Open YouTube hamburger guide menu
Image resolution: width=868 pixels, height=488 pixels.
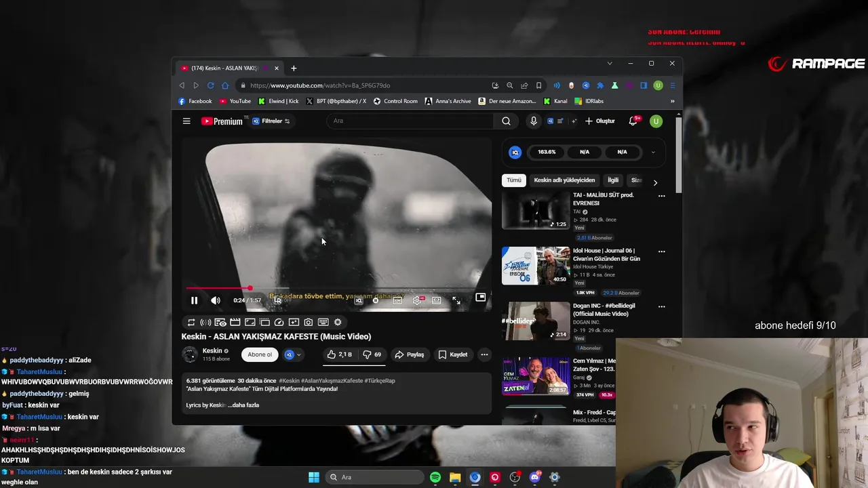pos(186,121)
